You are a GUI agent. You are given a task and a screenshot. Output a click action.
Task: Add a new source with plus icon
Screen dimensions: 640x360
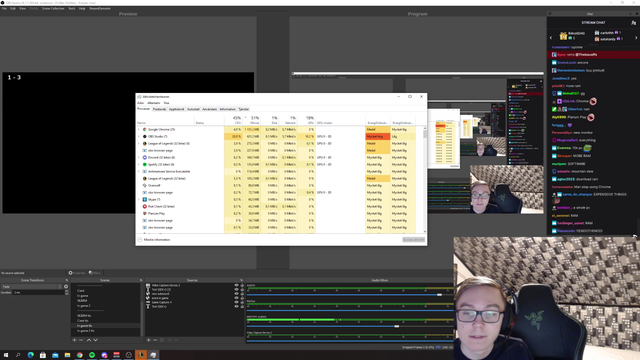click(x=149, y=340)
